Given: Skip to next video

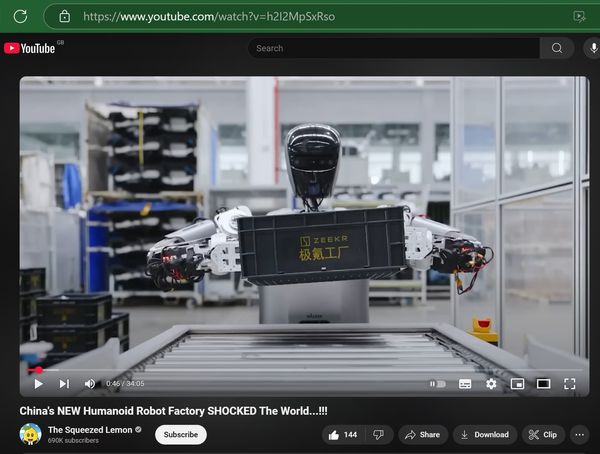Looking at the screenshot, I should 64,384.
